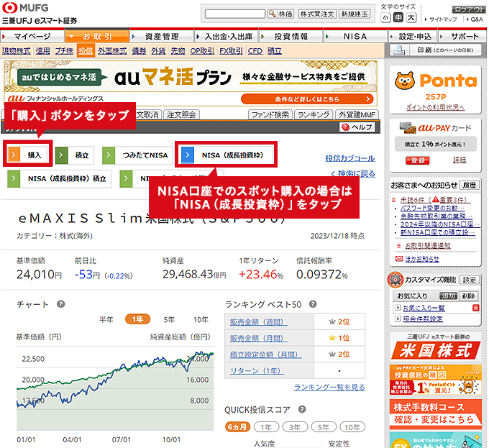Open the お取引 menu
The width and height of the screenshot is (489, 448).
97,37
